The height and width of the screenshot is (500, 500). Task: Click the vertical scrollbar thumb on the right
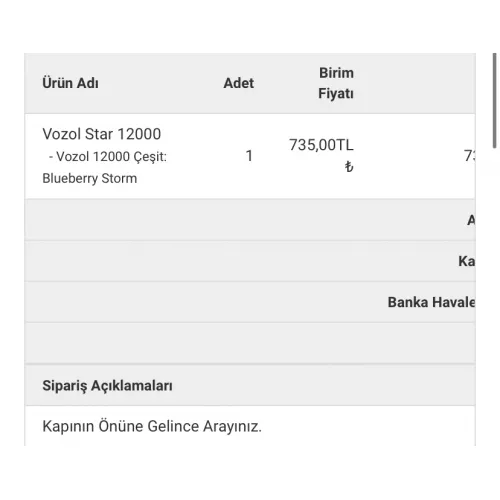click(x=495, y=100)
